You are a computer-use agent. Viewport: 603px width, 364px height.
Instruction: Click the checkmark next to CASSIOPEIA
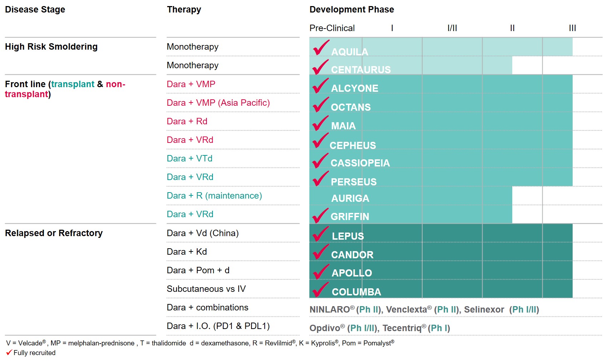(x=320, y=161)
